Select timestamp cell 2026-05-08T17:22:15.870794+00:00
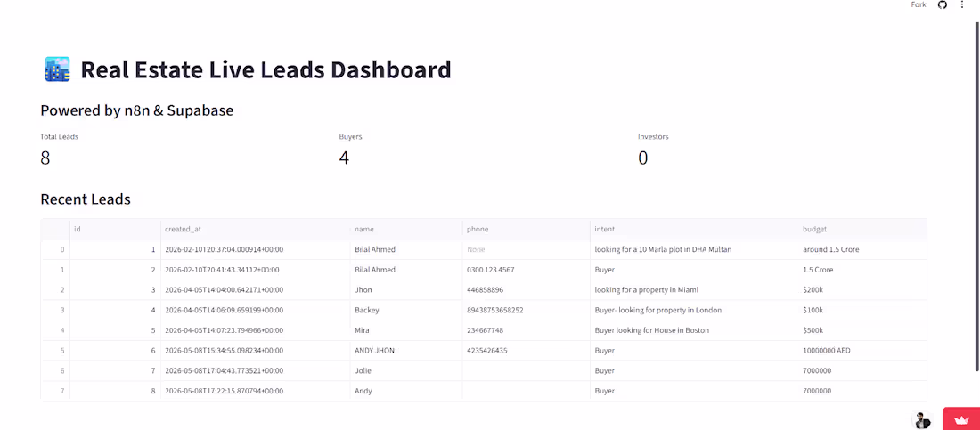This screenshot has width=980, height=430. pos(256,391)
